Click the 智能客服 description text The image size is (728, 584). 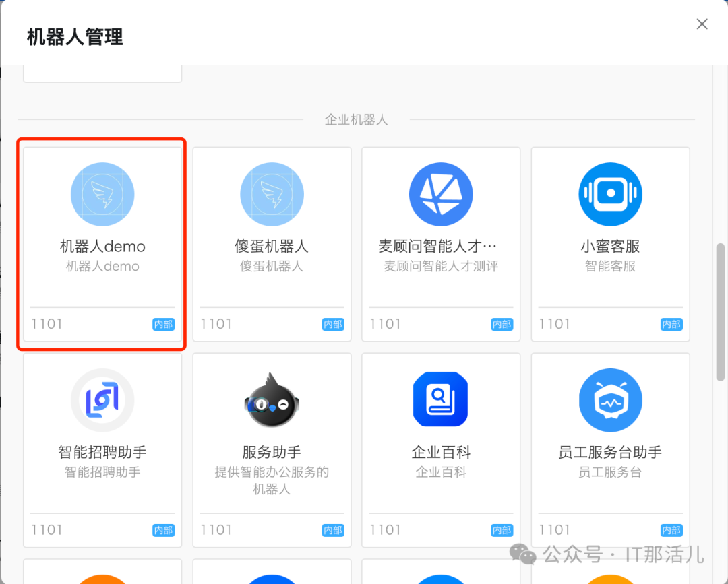click(610, 266)
